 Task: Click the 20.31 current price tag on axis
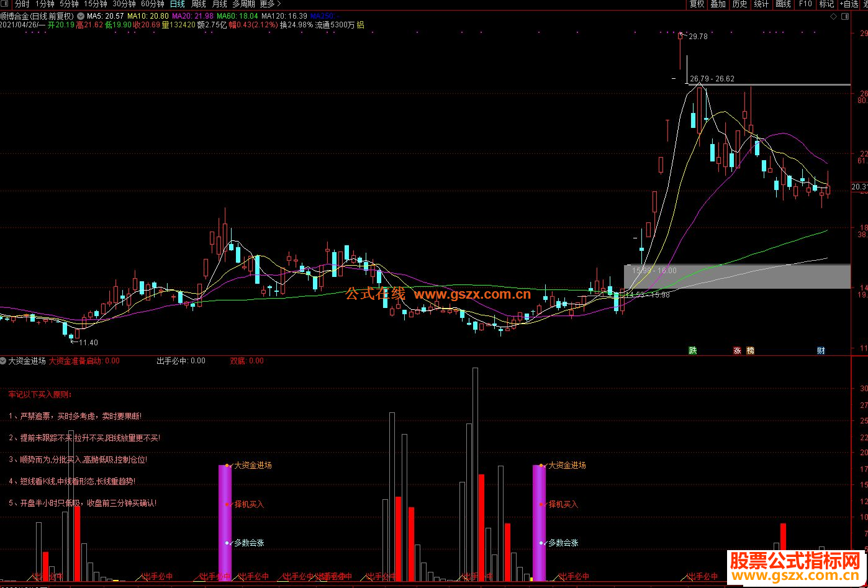859,187
